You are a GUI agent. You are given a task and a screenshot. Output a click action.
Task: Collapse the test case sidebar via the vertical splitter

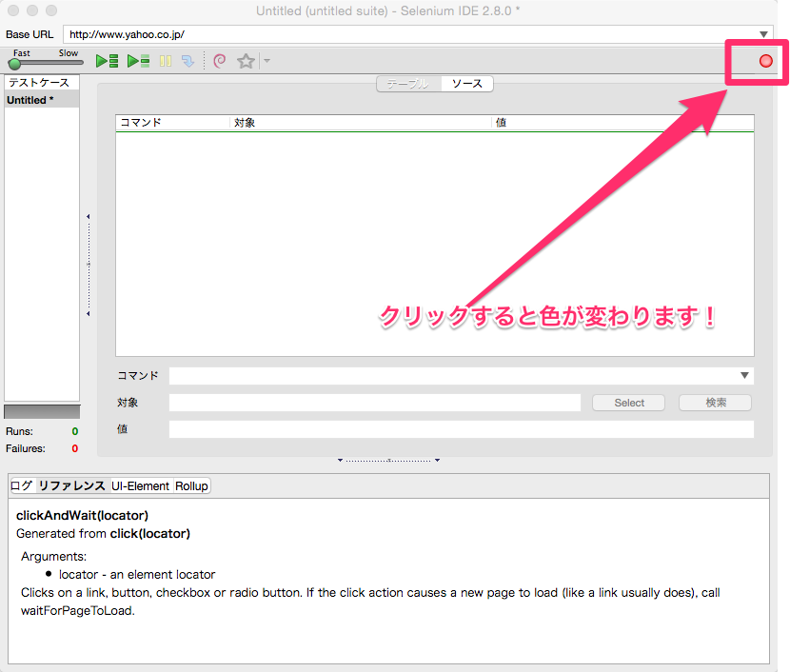point(89,265)
